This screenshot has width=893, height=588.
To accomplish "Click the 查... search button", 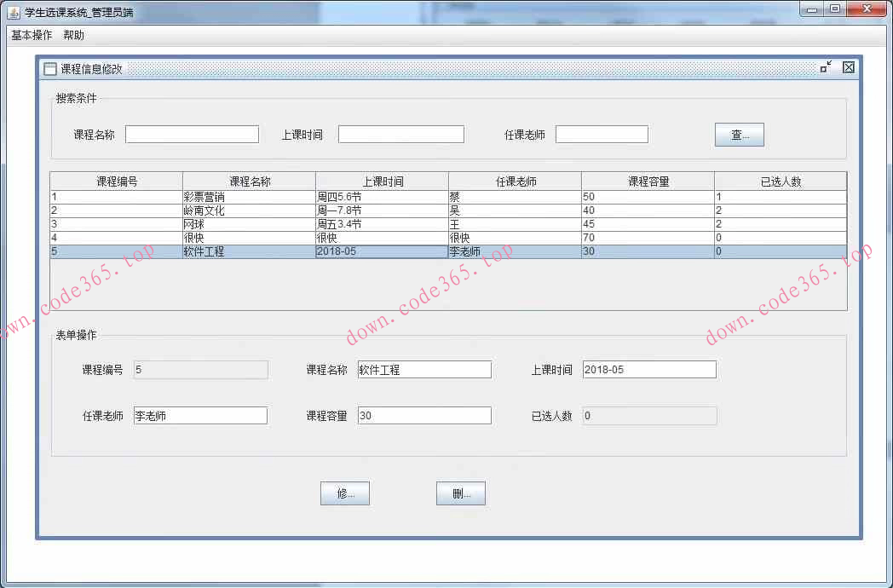I will coord(740,135).
